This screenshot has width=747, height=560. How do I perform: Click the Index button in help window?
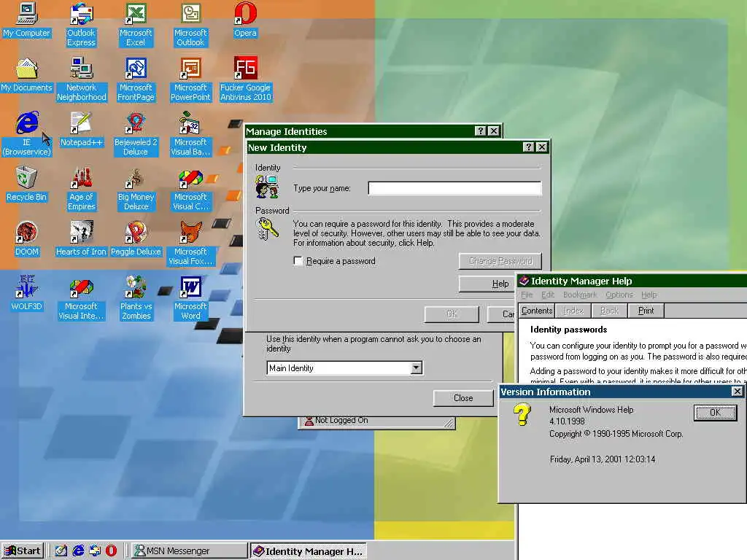(573, 311)
